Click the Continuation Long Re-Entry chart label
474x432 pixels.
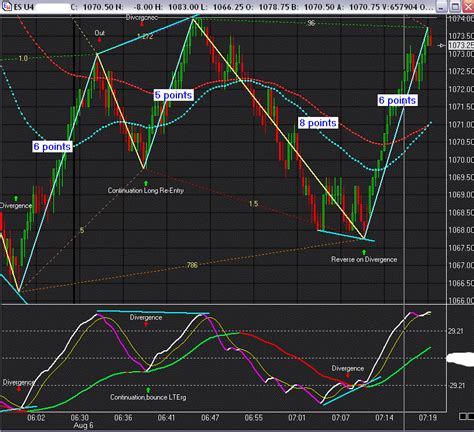pyautogui.click(x=146, y=191)
